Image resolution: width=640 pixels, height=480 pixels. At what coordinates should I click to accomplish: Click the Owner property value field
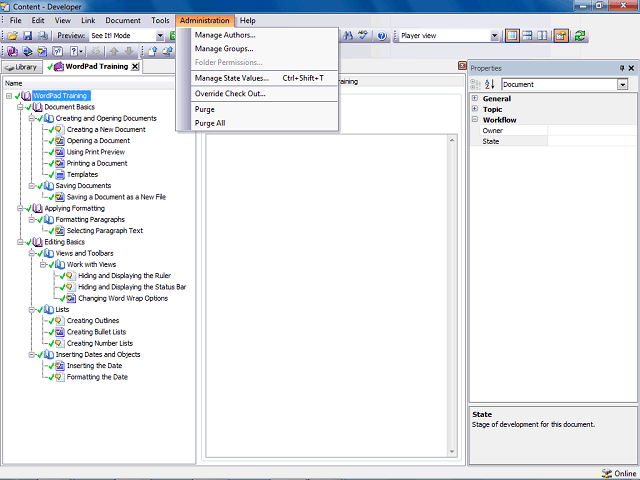click(591, 131)
